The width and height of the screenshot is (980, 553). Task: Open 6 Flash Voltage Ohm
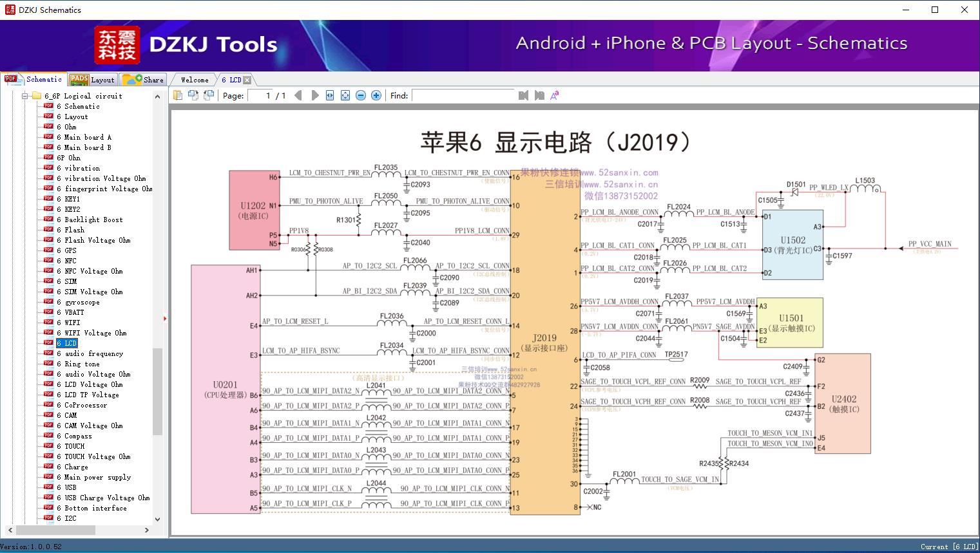(93, 240)
